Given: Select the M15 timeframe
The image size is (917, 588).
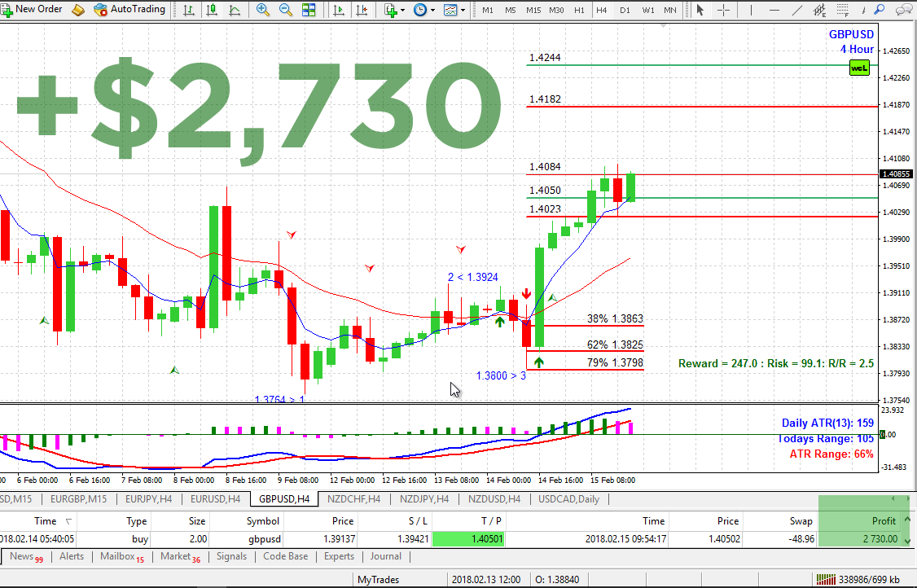Looking at the screenshot, I should click(x=533, y=10).
